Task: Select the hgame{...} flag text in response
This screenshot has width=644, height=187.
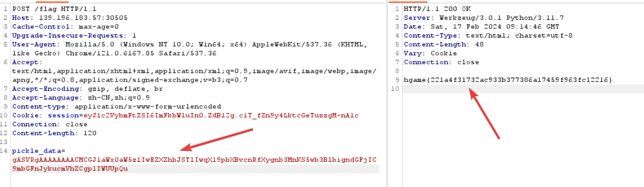Action: pos(508,80)
